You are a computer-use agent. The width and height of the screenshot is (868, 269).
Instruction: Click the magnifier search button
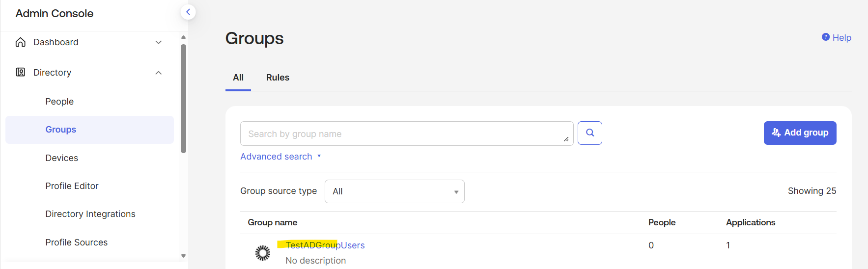click(x=589, y=133)
